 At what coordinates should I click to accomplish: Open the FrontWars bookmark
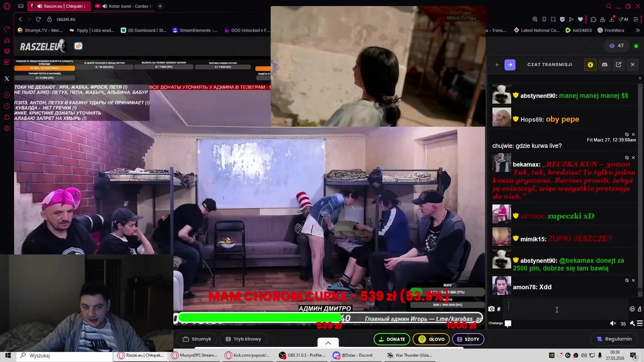(610, 30)
